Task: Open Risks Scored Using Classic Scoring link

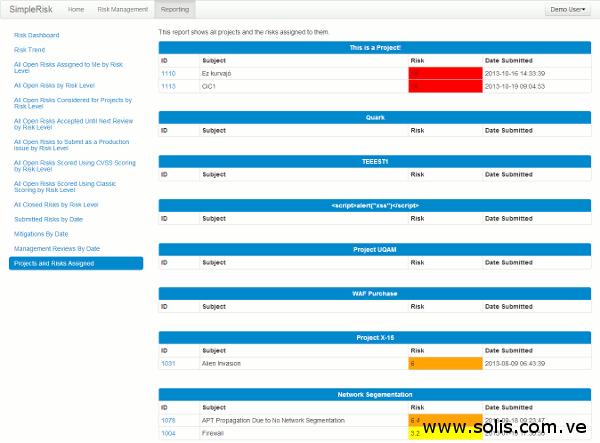Action: point(65,187)
